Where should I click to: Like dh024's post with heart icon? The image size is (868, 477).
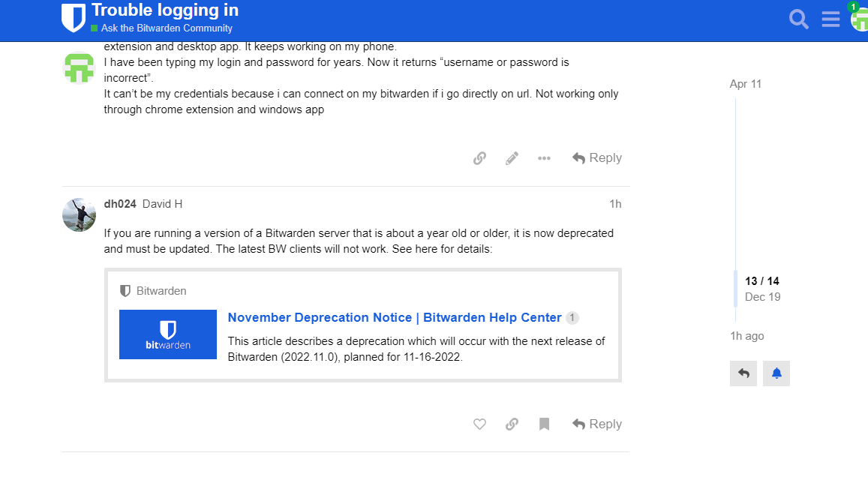point(479,424)
